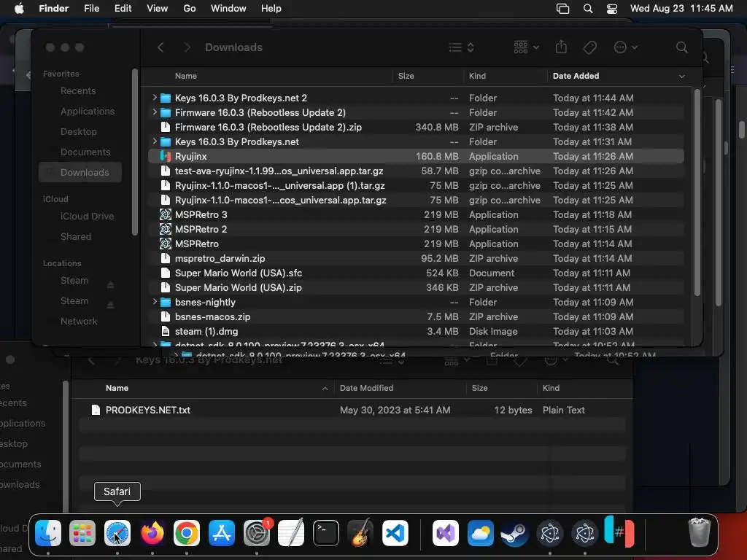The height and width of the screenshot is (560, 747).
Task: Open purple Visual Studio Dock icon
Action: pos(446,533)
